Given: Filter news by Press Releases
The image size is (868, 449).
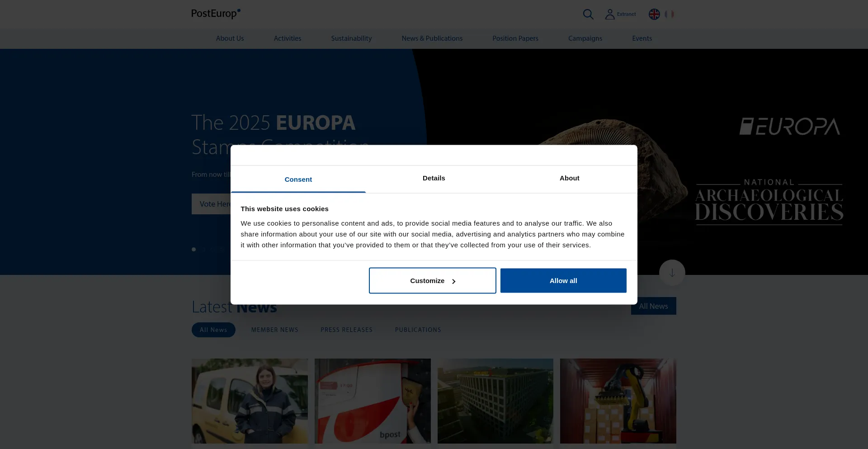Looking at the screenshot, I should [346, 330].
